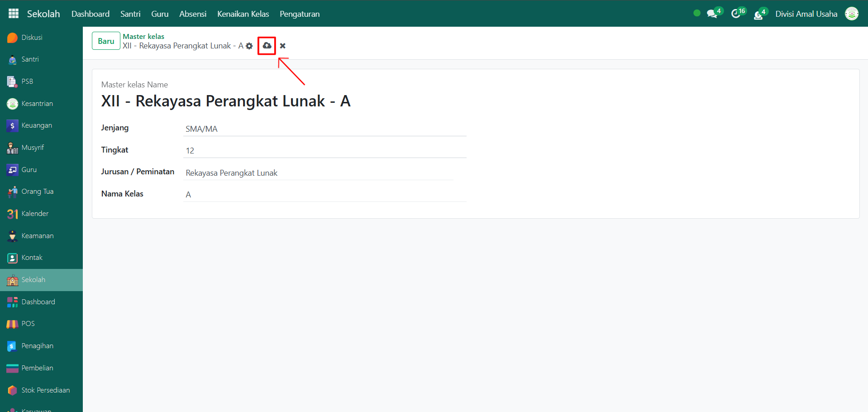
Task: Open the conversations chat icon
Action: point(712,14)
